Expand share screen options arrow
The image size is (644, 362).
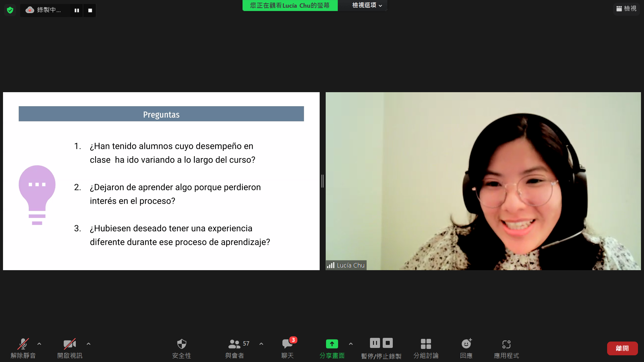tap(351, 344)
